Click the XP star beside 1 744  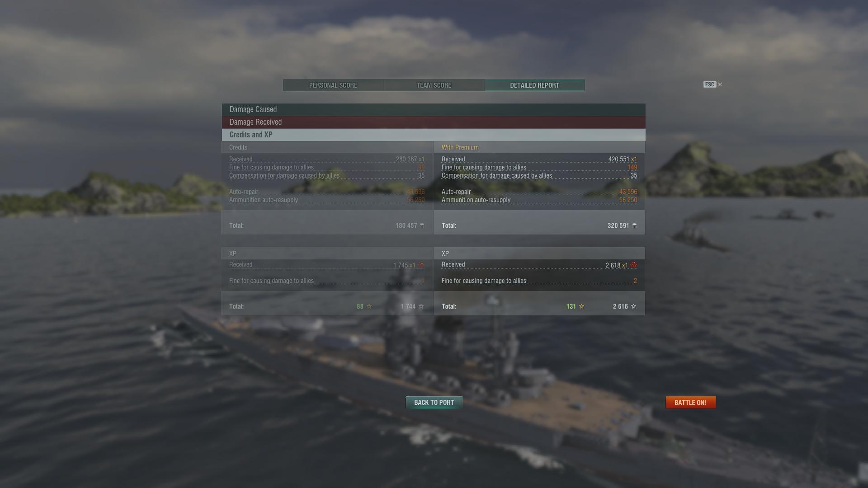click(x=421, y=306)
